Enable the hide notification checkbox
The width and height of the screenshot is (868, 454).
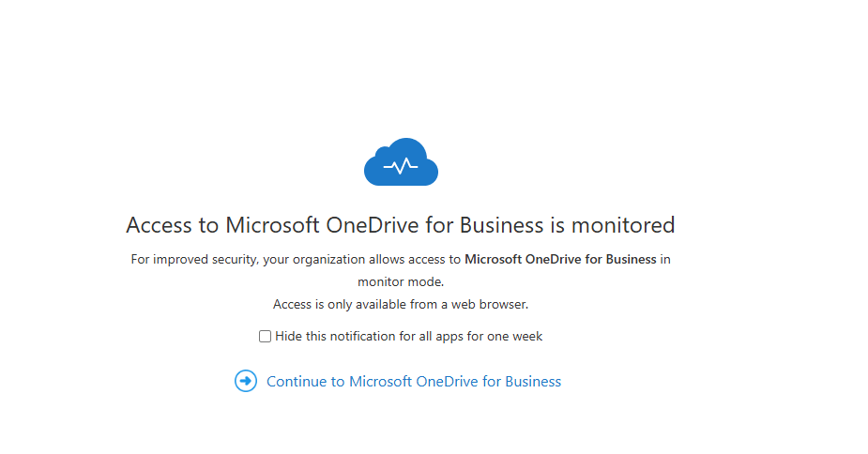point(266,336)
